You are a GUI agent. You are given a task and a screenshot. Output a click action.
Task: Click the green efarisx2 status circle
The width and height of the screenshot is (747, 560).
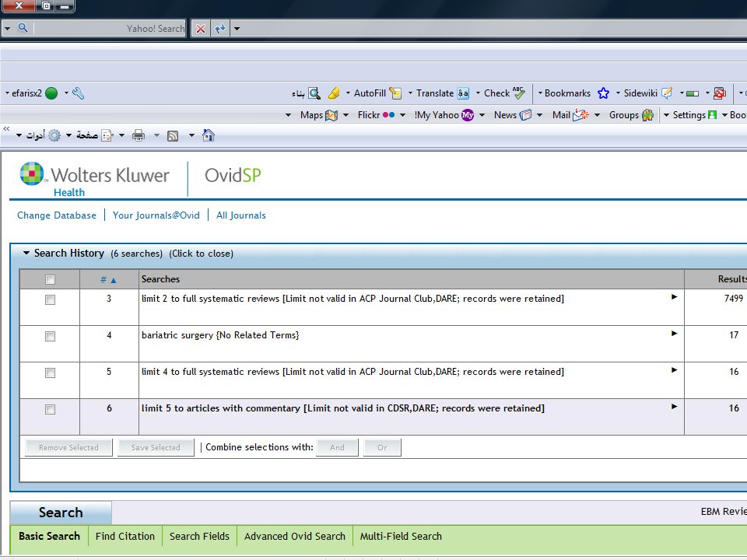click(x=51, y=93)
